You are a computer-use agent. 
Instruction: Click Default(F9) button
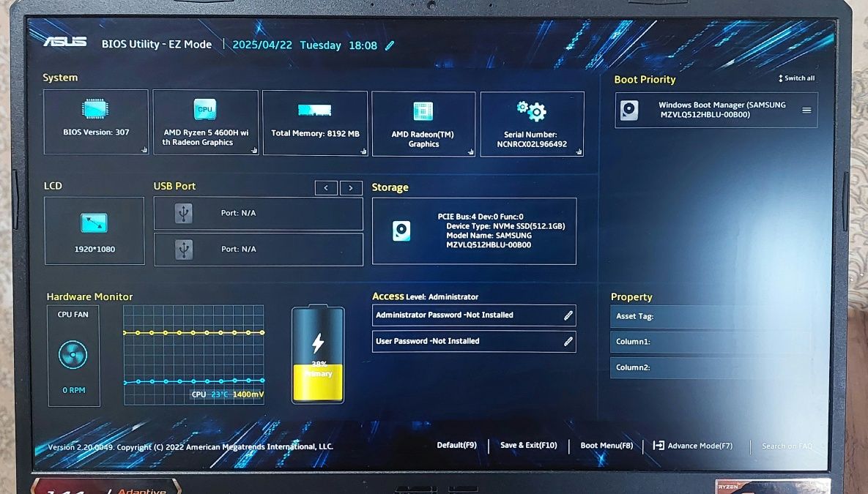[x=456, y=445]
